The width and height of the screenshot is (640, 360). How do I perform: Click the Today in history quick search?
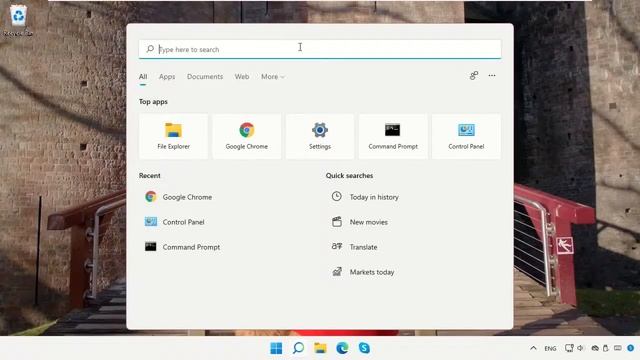point(374,197)
